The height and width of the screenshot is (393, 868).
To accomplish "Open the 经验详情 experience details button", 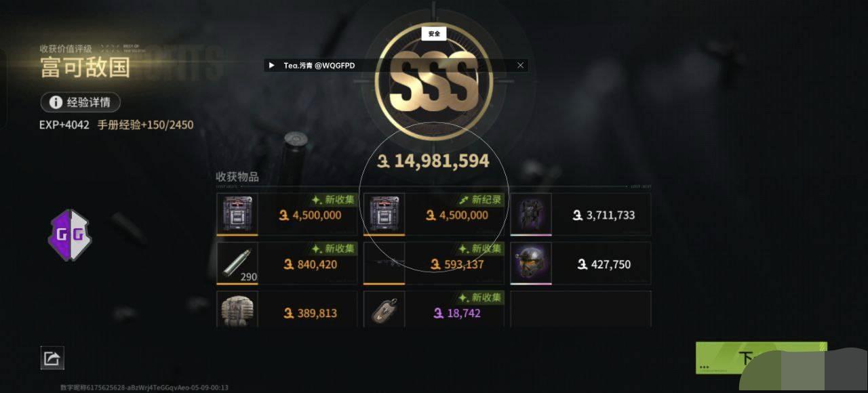I will coord(81,102).
